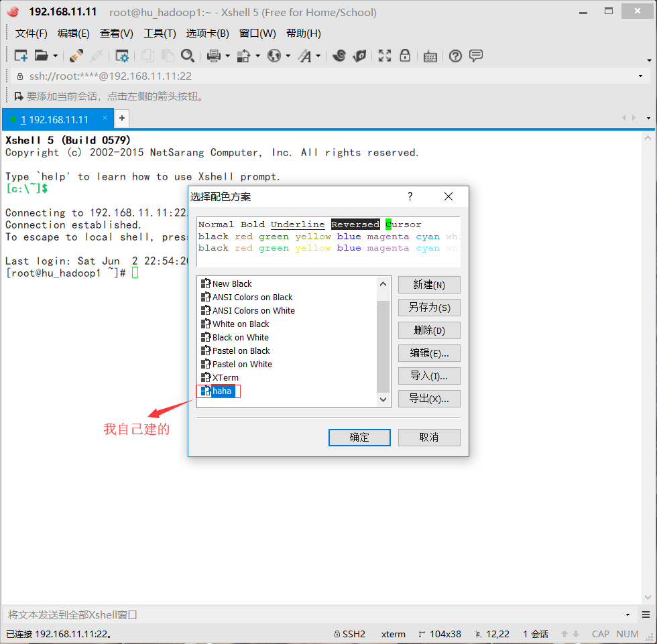The image size is (657, 644).
Task: Expand the Color scheme dropdown arrow
Action: pos(257,56)
